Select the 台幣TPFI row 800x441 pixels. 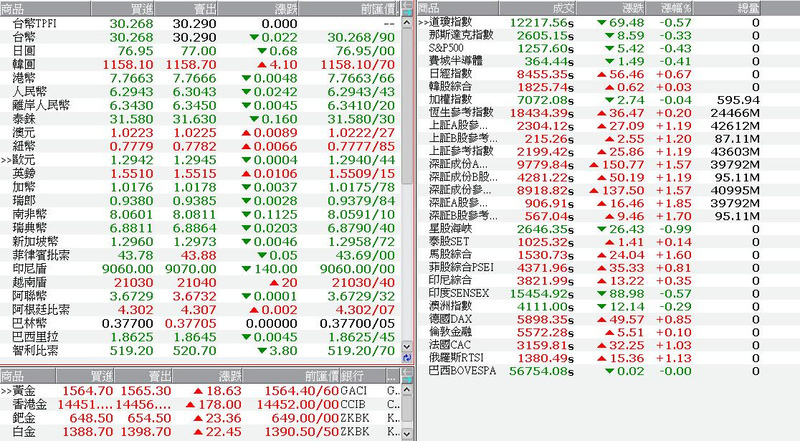tap(199, 23)
